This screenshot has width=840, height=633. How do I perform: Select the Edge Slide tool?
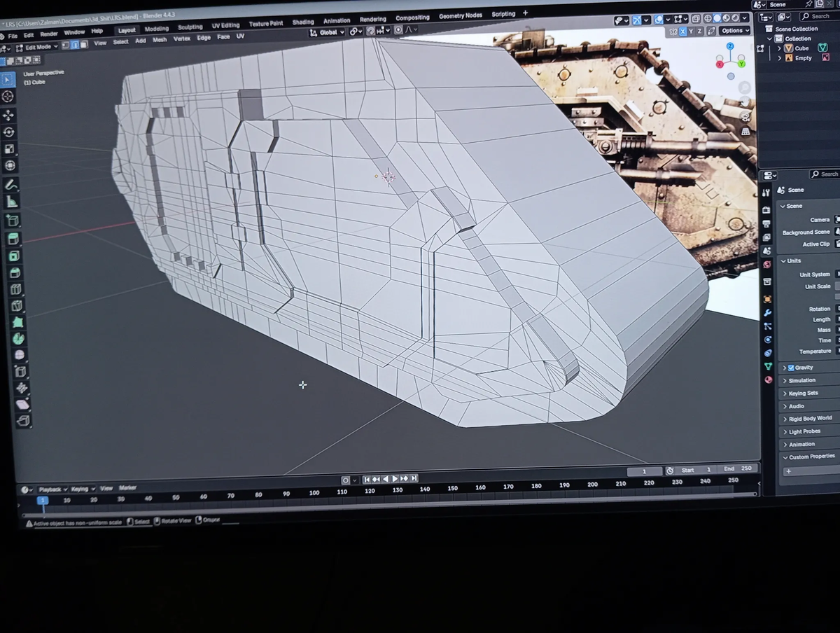(x=21, y=371)
